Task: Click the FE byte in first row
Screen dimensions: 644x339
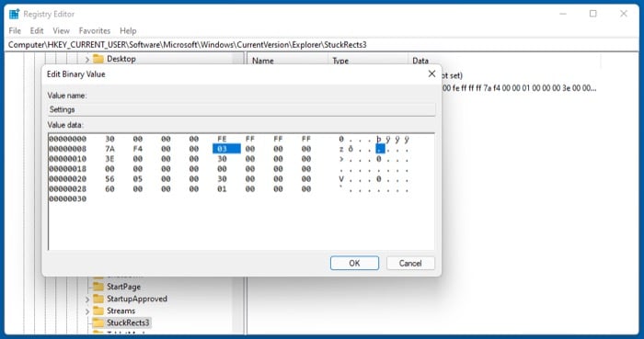Action: pos(222,139)
